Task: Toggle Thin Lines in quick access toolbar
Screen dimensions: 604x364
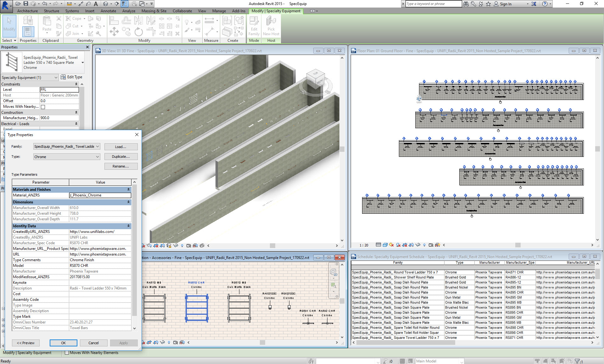Action: tap(125, 4)
